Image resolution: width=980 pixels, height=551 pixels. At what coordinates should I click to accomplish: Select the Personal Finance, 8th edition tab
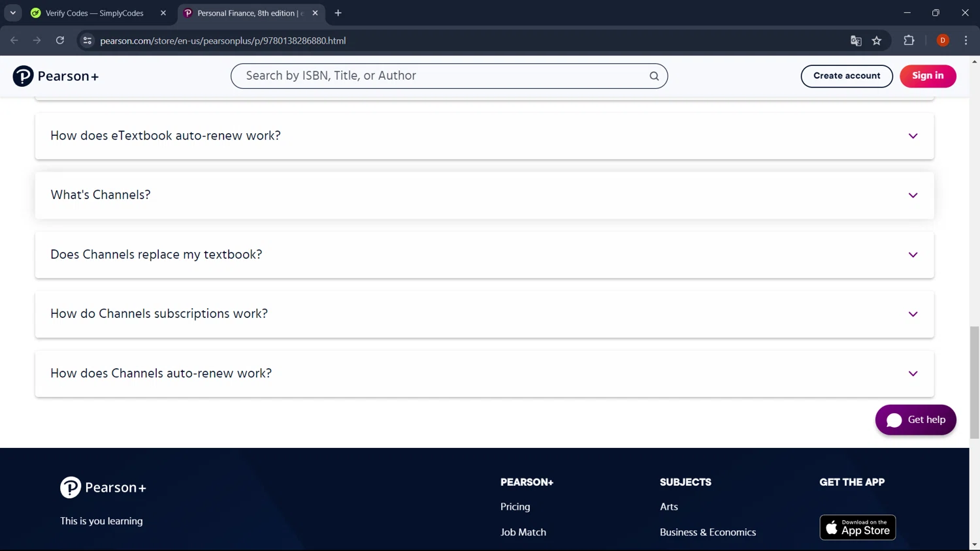tap(252, 13)
